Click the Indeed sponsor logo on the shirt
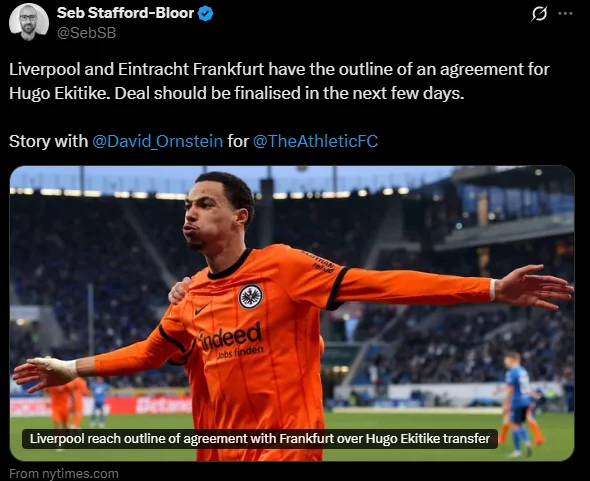The image size is (590, 481). pyautogui.click(x=230, y=339)
